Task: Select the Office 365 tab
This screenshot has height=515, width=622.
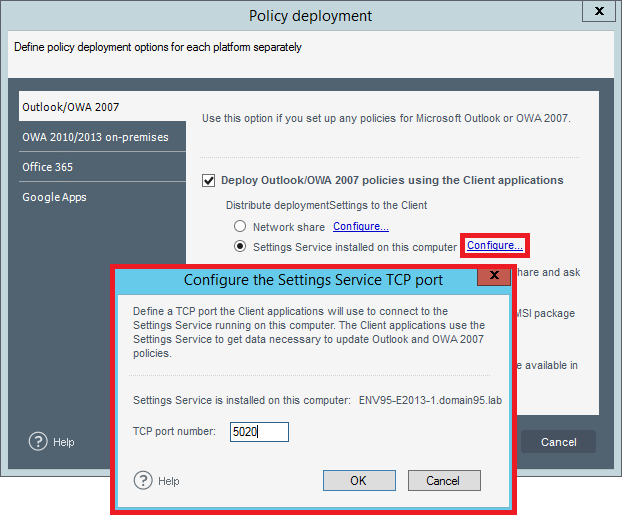Action: [102, 167]
